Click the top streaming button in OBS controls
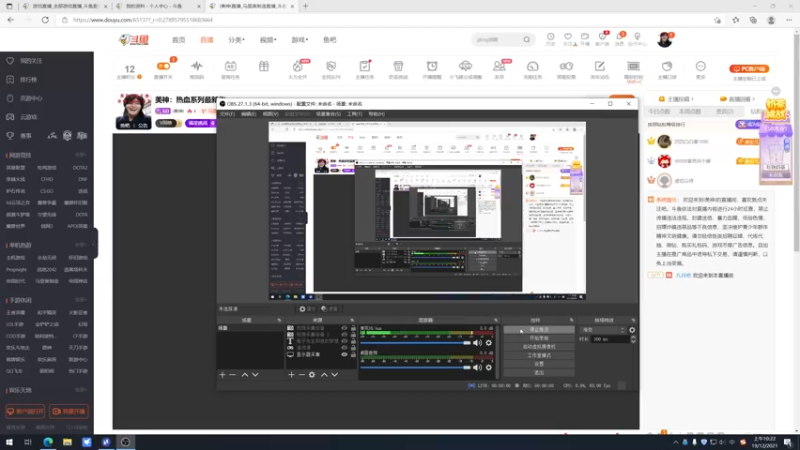The width and height of the screenshot is (800, 450). coord(539,330)
